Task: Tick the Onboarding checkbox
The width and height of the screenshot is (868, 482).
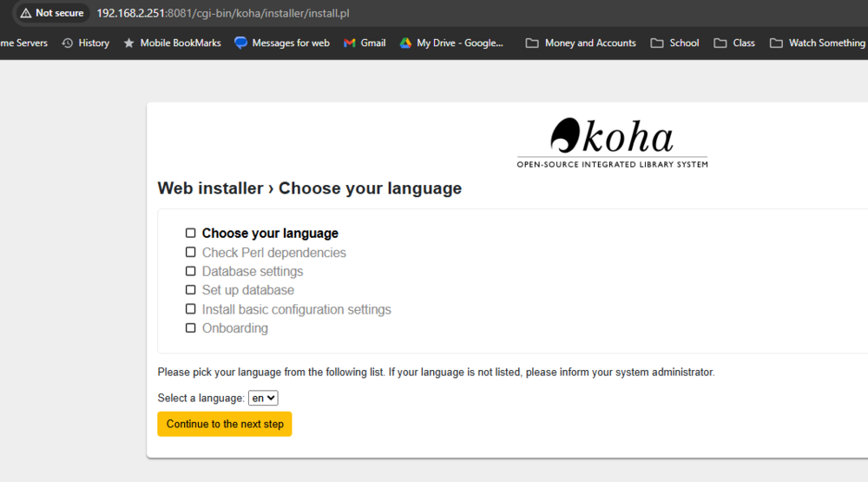Action: click(x=190, y=328)
